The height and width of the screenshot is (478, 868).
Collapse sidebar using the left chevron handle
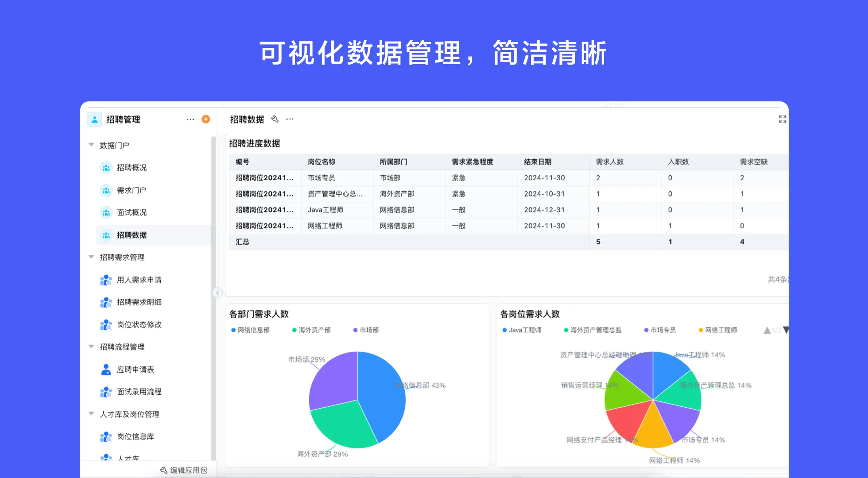tap(217, 293)
